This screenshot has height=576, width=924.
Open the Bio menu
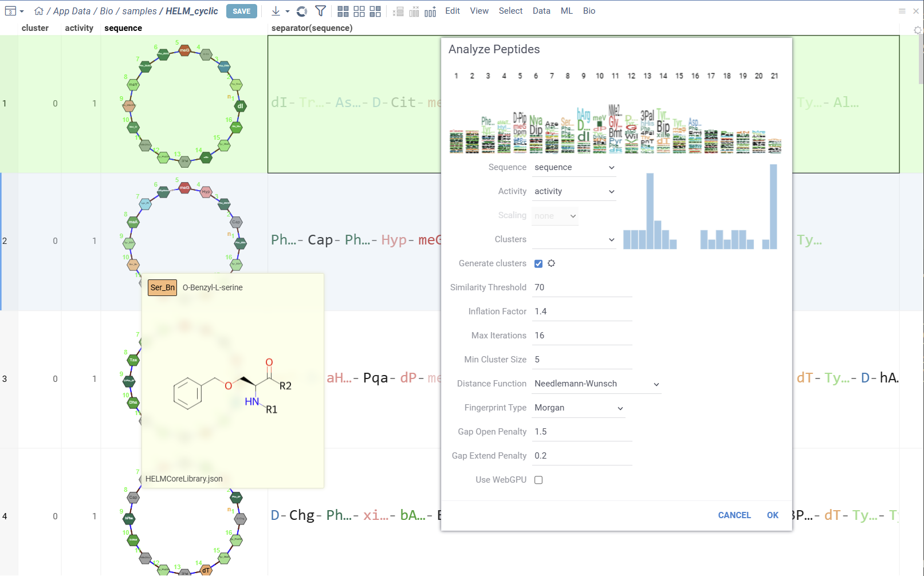tap(589, 10)
